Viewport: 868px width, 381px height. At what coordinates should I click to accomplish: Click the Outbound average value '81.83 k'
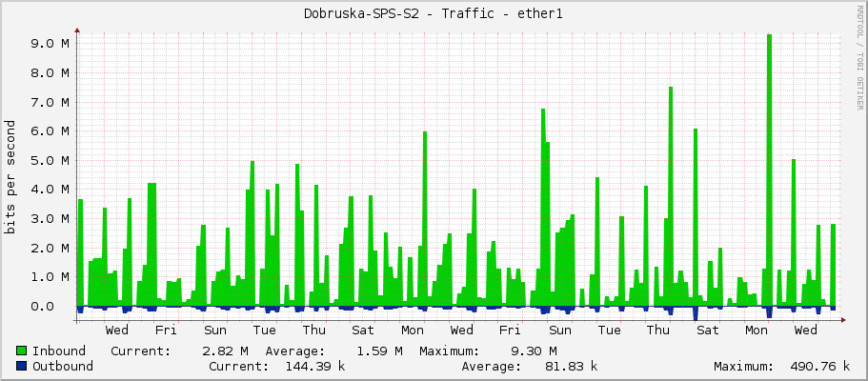coord(571,366)
